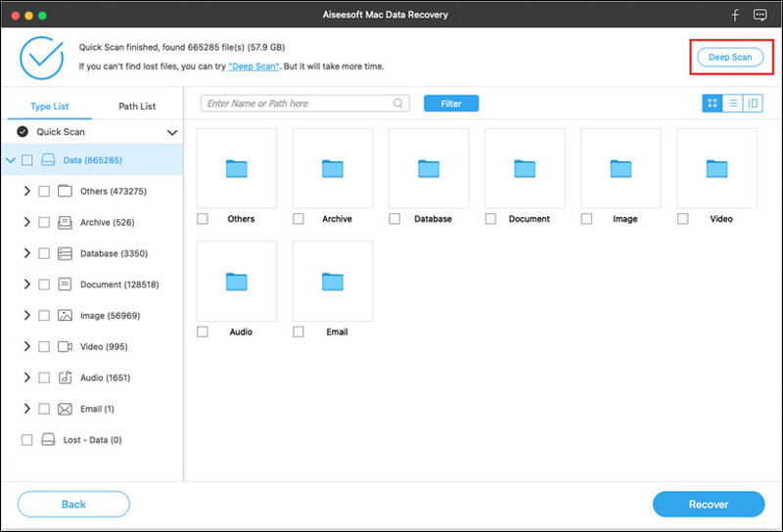Screen dimensions: 783x532
Task: Open the feedback chat icon
Action: pos(760,16)
